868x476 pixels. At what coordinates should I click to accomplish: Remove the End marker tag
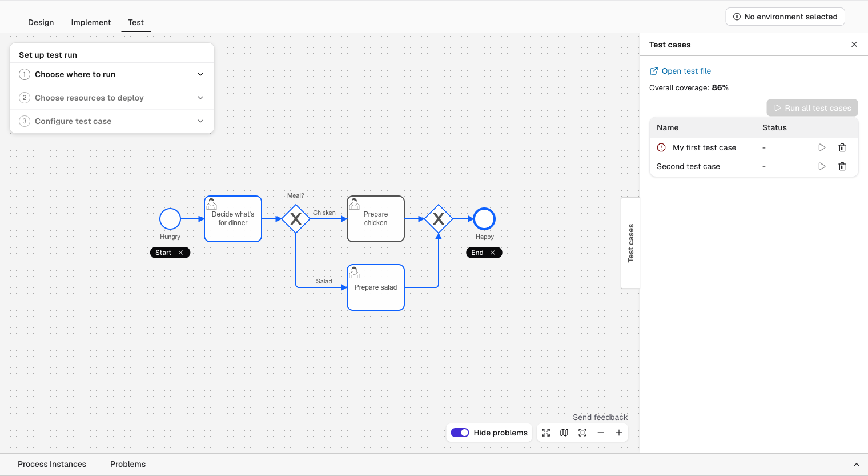492,253
